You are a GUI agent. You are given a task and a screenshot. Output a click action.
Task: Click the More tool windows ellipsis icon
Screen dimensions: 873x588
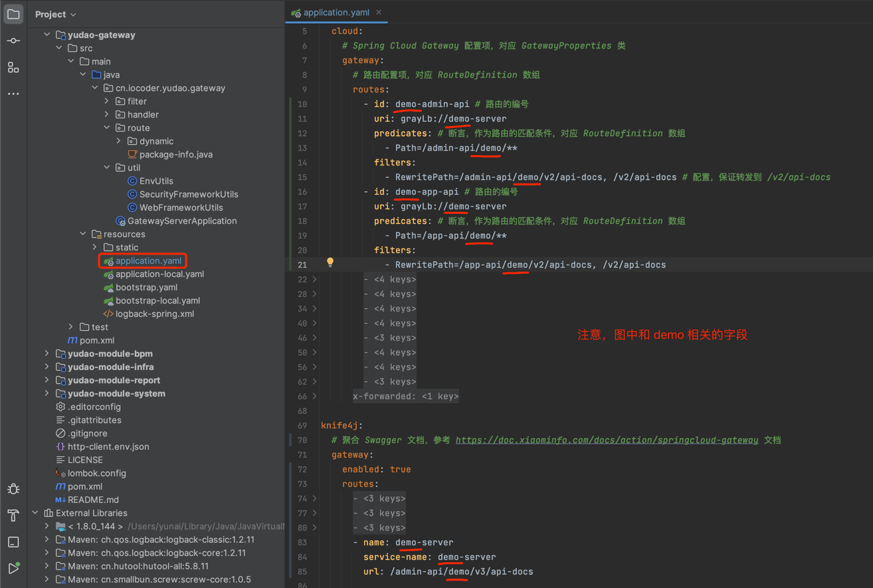click(x=13, y=94)
